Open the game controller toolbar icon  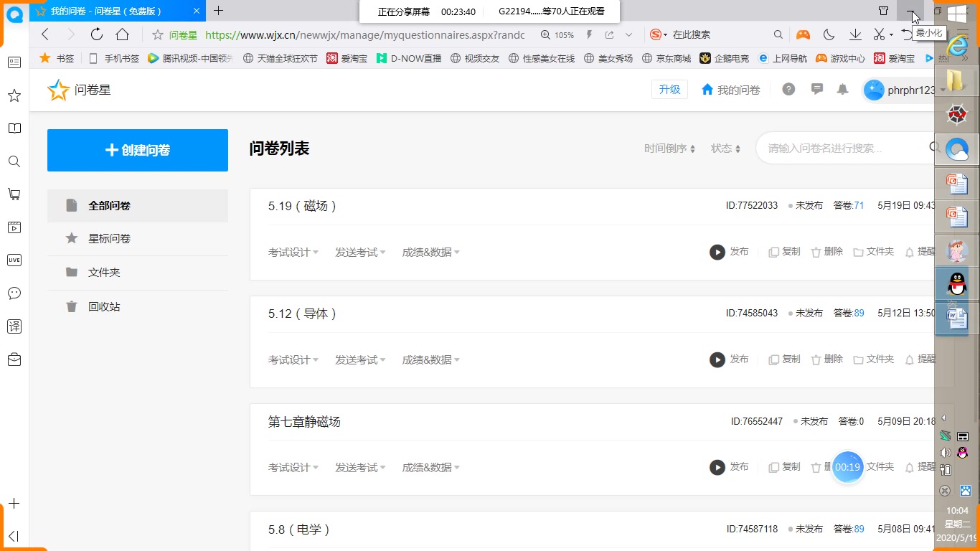tap(803, 34)
